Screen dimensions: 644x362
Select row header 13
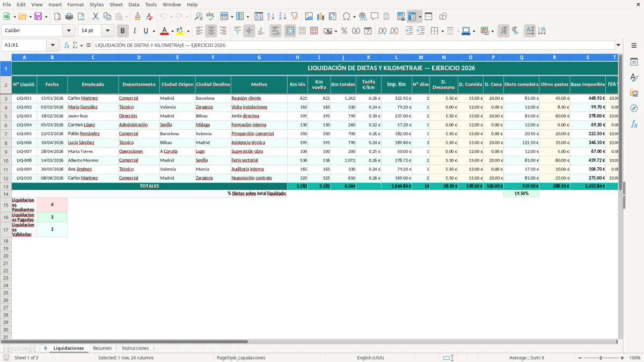(6, 186)
